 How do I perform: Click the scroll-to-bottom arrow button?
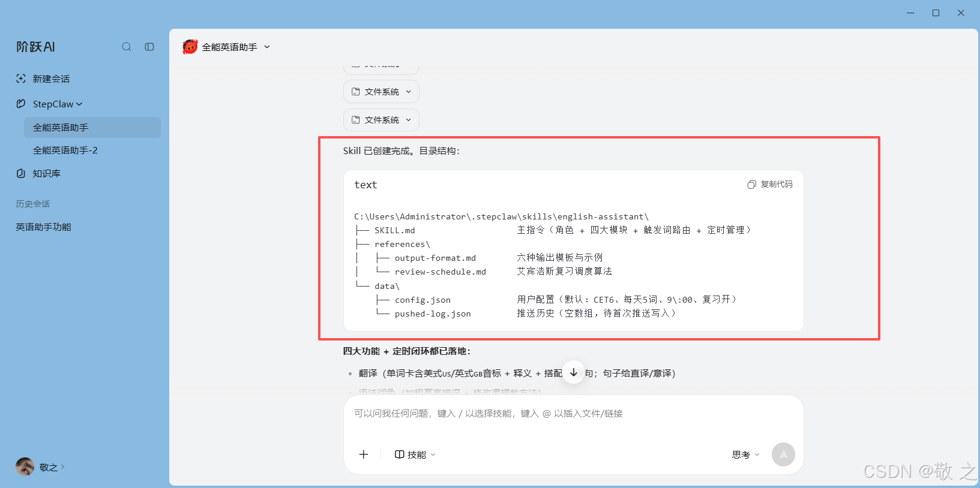(574, 372)
